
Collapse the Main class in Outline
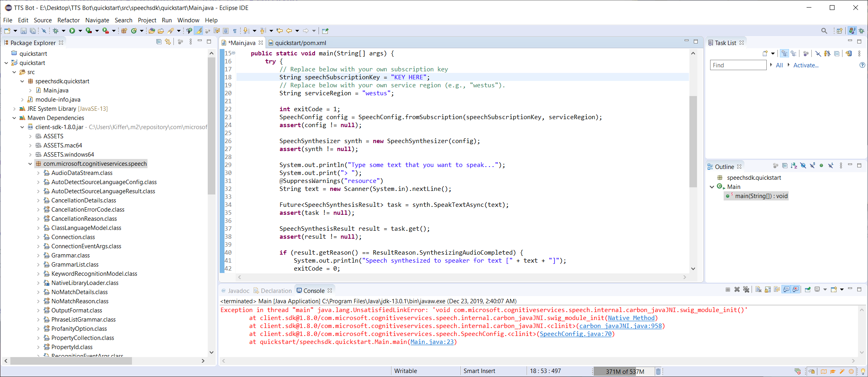713,187
